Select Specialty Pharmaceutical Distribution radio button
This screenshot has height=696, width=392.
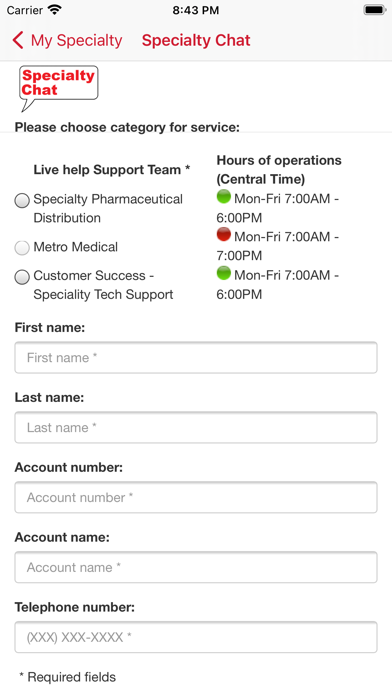point(22,201)
